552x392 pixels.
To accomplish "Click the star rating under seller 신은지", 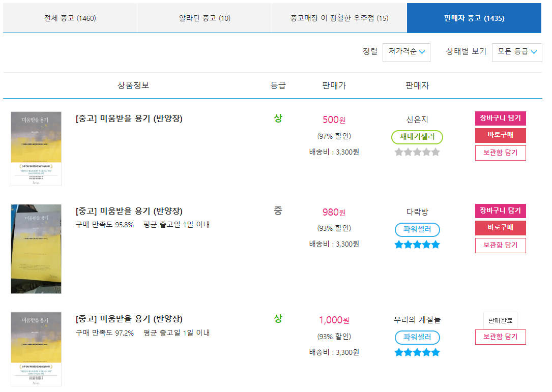I will pyautogui.click(x=417, y=152).
